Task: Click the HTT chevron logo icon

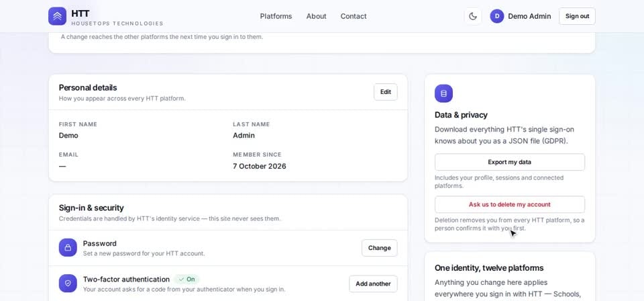Action: pos(57,16)
